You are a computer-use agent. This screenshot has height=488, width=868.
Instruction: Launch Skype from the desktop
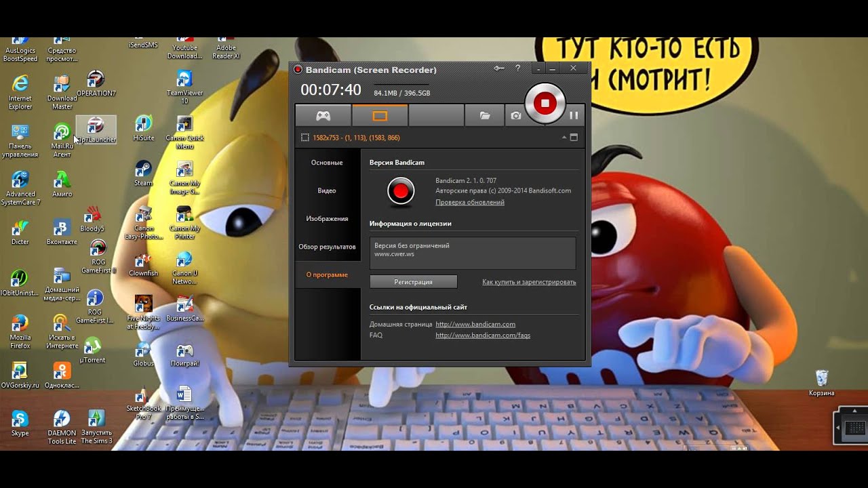click(20, 424)
